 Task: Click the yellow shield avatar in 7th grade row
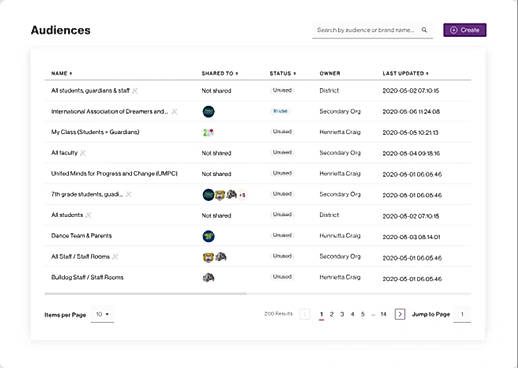point(219,195)
